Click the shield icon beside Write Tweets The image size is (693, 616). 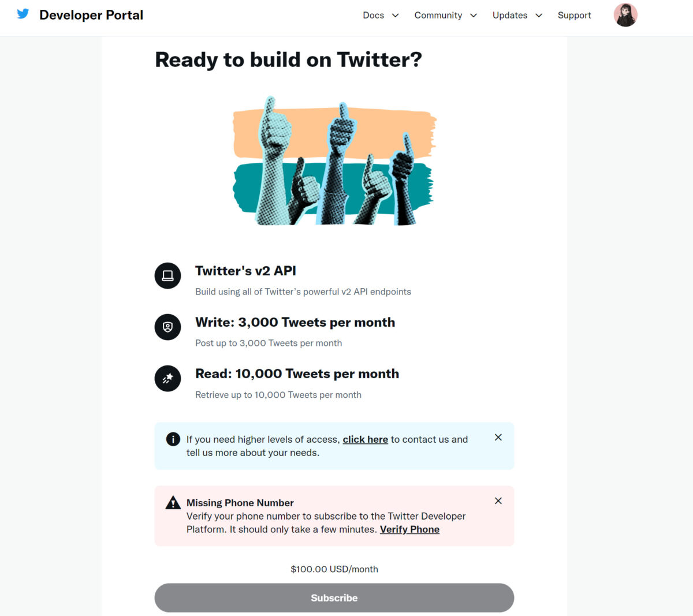[167, 327]
